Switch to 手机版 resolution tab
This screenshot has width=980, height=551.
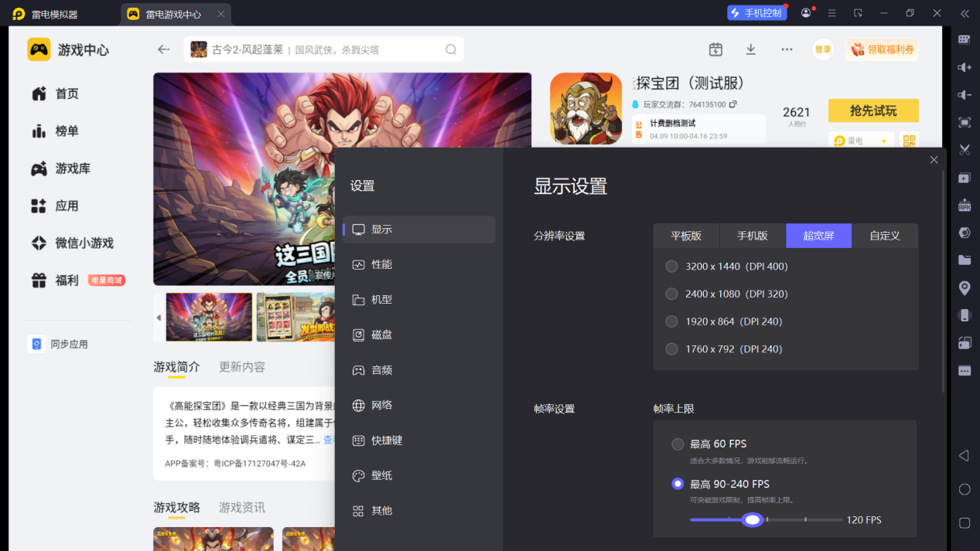click(x=753, y=236)
